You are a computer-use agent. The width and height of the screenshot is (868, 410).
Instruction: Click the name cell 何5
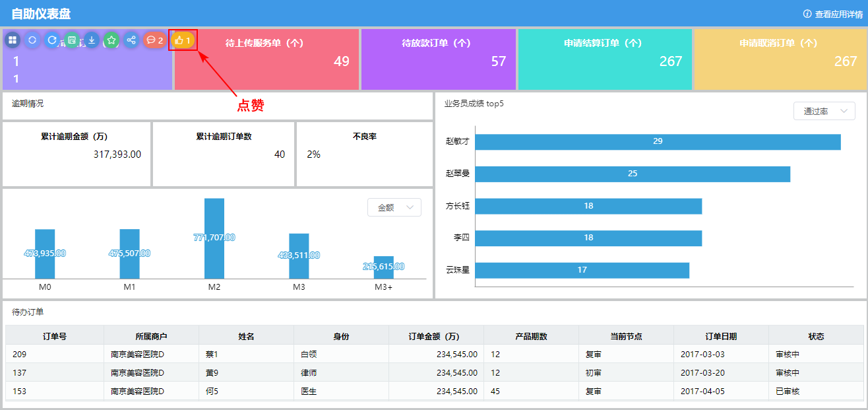click(x=246, y=391)
